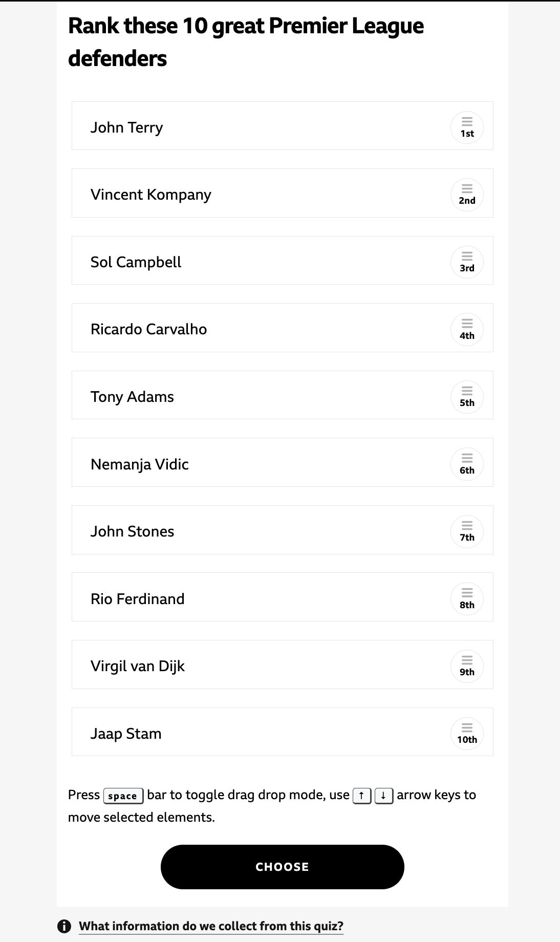Select the Sol Campbell list item
The height and width of the screenshot is (942, 560).
282,261
